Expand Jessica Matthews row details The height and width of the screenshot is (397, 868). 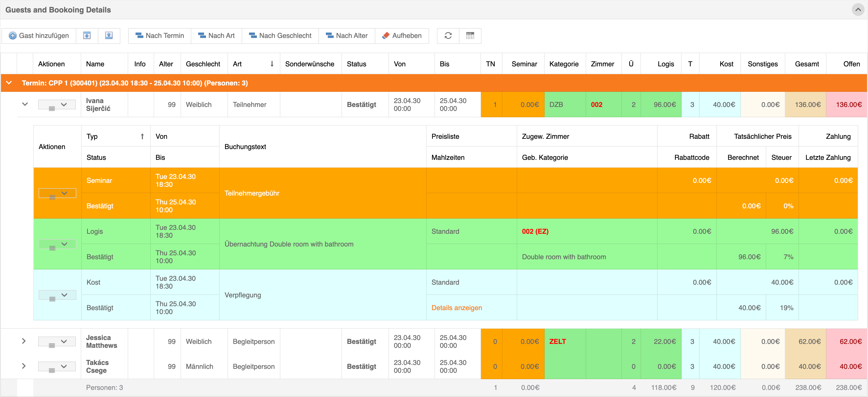click(23, 341)
